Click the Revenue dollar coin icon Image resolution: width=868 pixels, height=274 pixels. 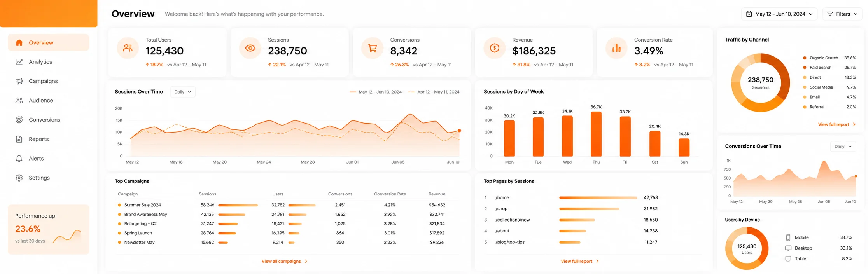(x=494, y=48)
